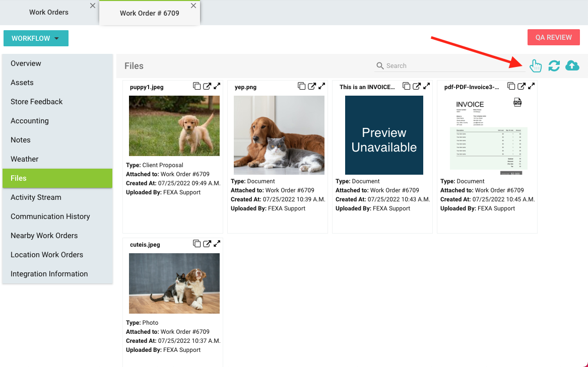
Task: Open yep.png in new window icon
Action: pos(312,86)
